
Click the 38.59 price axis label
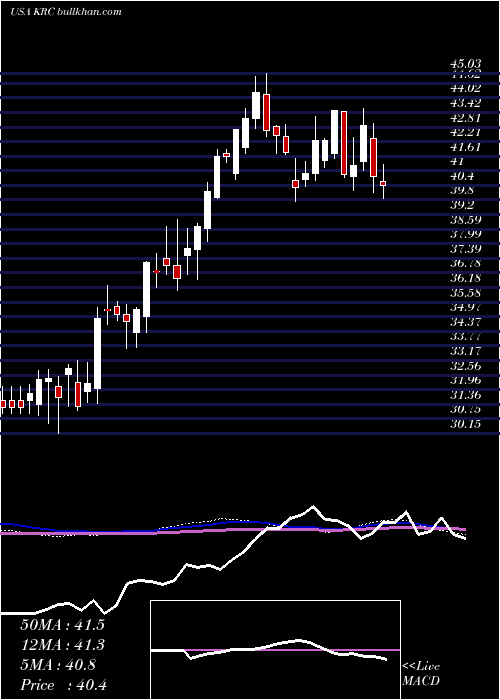[x=465, y=220]
